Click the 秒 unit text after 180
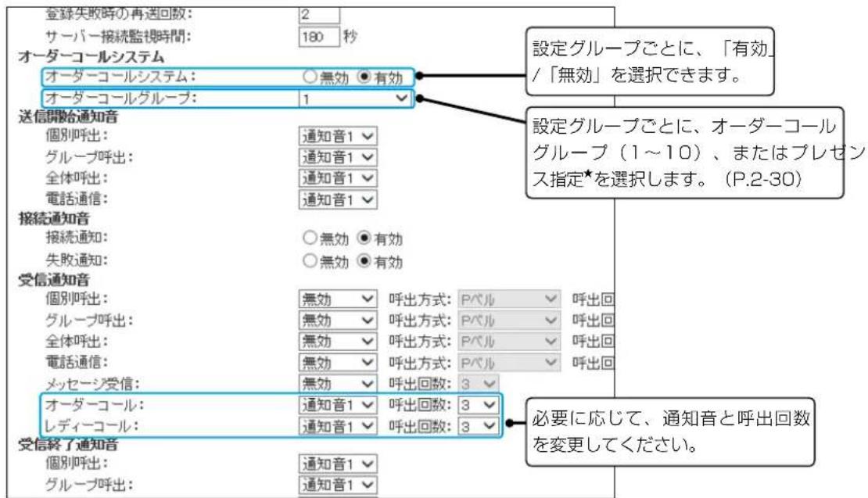This screenshot has height=498, width=868. tap(350, 37)
